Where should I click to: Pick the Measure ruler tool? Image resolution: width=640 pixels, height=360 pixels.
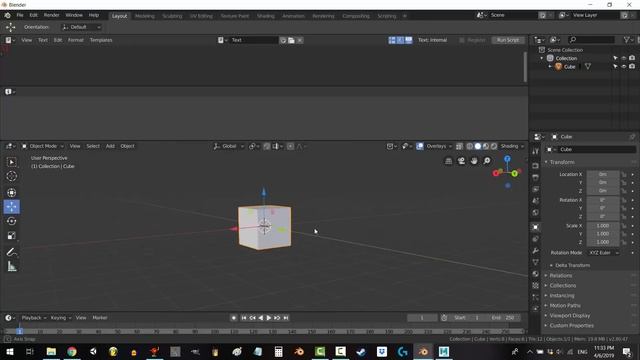[x=11, y=267]
